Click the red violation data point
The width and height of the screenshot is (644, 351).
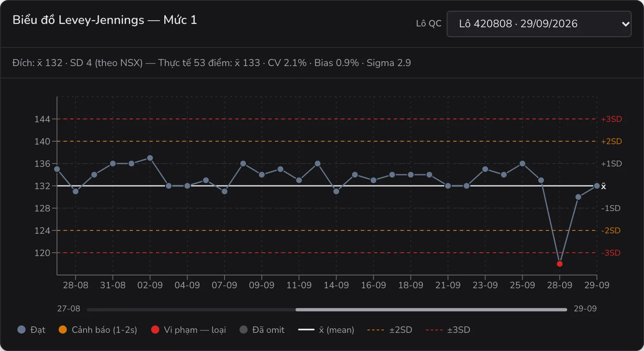(x=560, y=264)
